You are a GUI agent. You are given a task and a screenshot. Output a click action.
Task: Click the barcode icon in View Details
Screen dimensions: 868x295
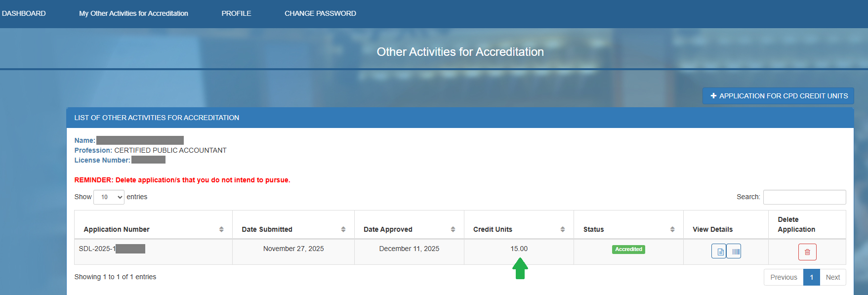[x=735, y=252]
